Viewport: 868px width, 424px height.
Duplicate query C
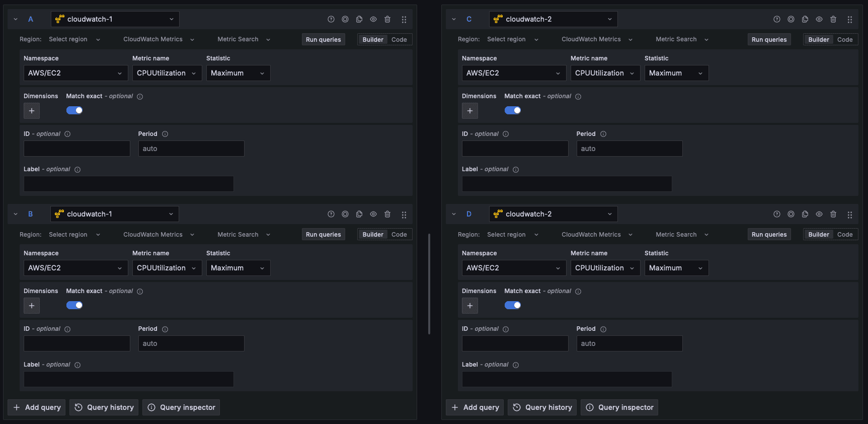click(x=805, y=19)
